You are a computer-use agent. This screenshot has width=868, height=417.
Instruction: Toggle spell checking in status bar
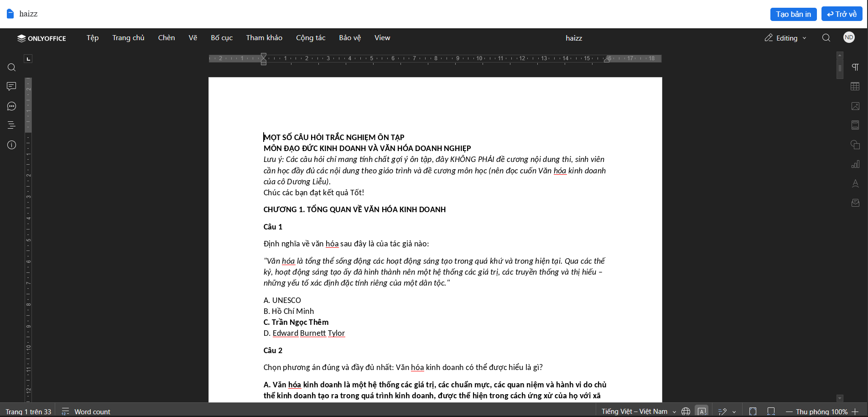click(x=702, y=412)
